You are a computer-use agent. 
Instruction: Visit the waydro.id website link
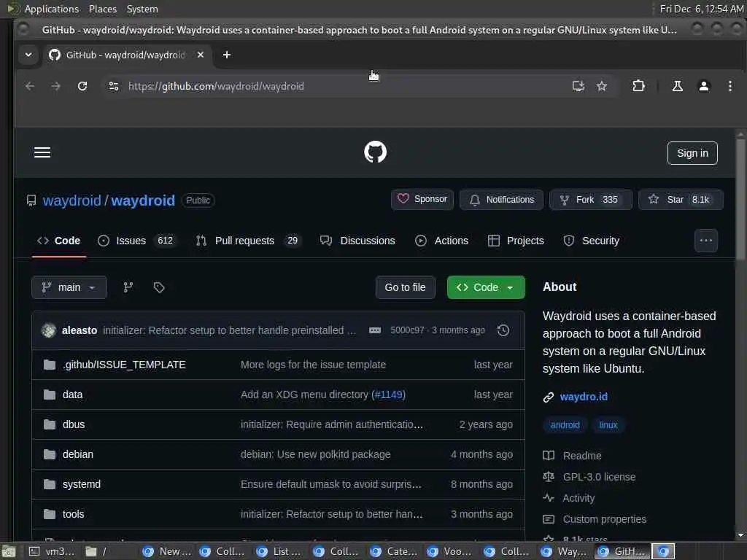pyautogui.click(x=584, y=397)
